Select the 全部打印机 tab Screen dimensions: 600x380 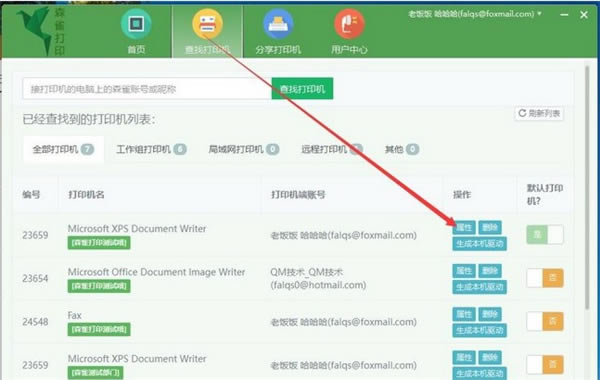[x=64, y=149]
